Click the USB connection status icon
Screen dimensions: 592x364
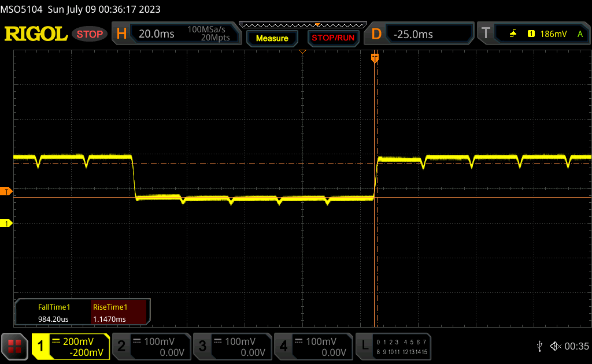(540, 346)
